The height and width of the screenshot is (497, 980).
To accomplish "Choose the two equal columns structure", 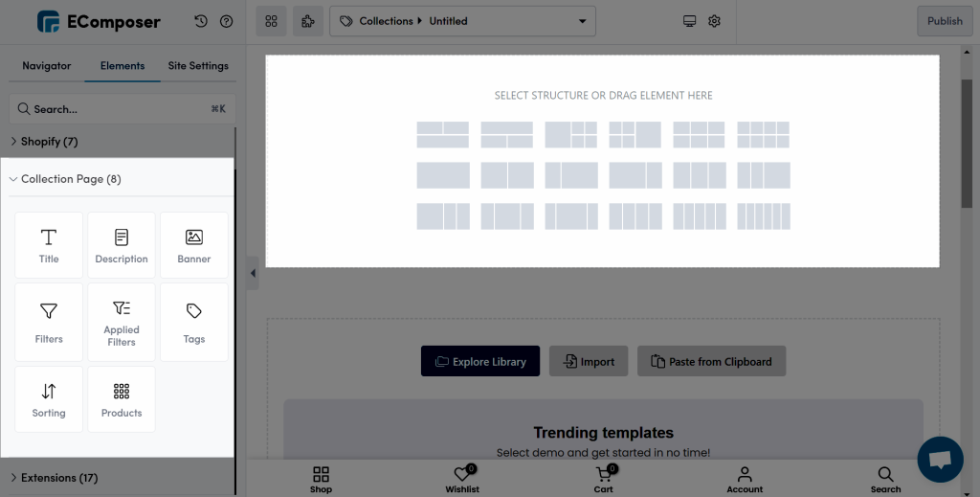I will [x=507, y=175].
